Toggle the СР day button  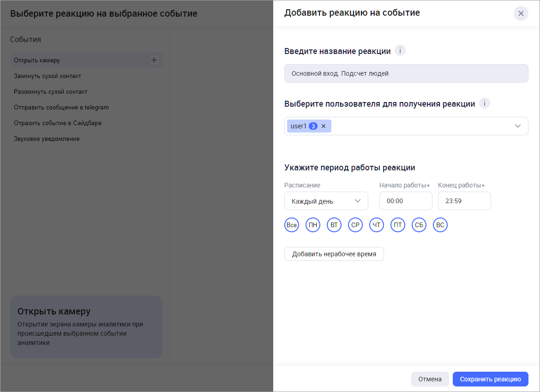click(355, 225)
